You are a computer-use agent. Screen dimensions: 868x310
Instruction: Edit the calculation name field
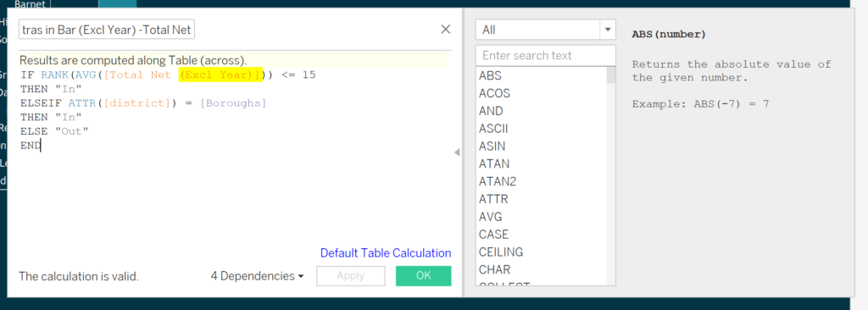107,30
